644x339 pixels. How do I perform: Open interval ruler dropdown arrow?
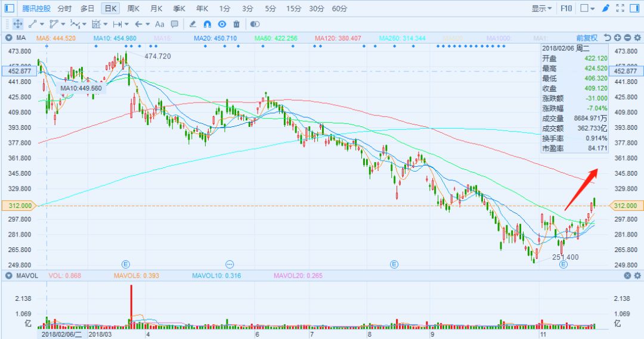click(x=126, y=24)
